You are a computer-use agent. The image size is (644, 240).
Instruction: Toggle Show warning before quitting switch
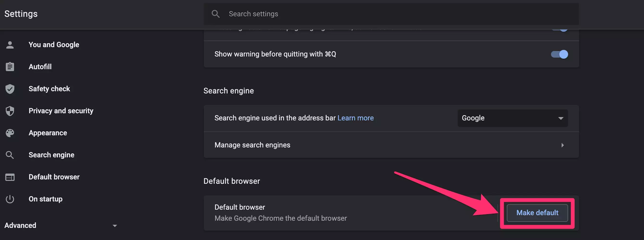coord(559,54)
